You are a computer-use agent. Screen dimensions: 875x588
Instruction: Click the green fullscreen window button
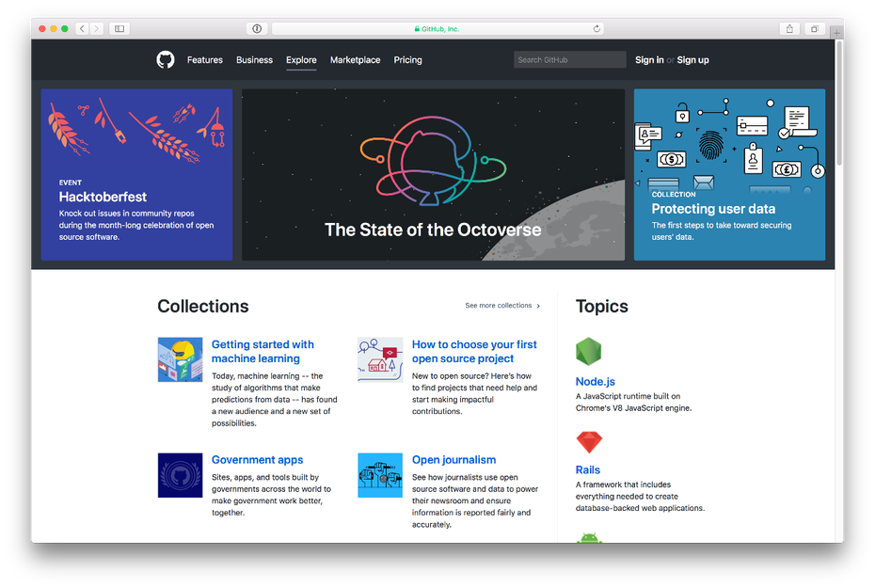[x=65, y=28]
